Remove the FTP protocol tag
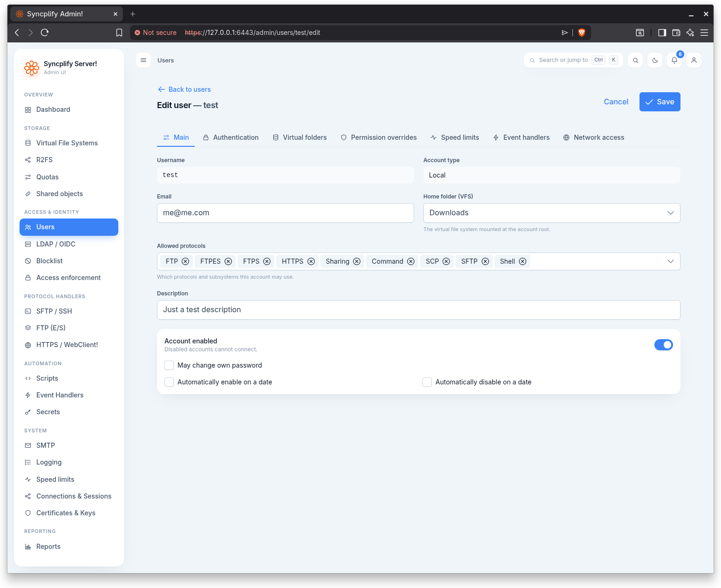 tap(185, 261)
